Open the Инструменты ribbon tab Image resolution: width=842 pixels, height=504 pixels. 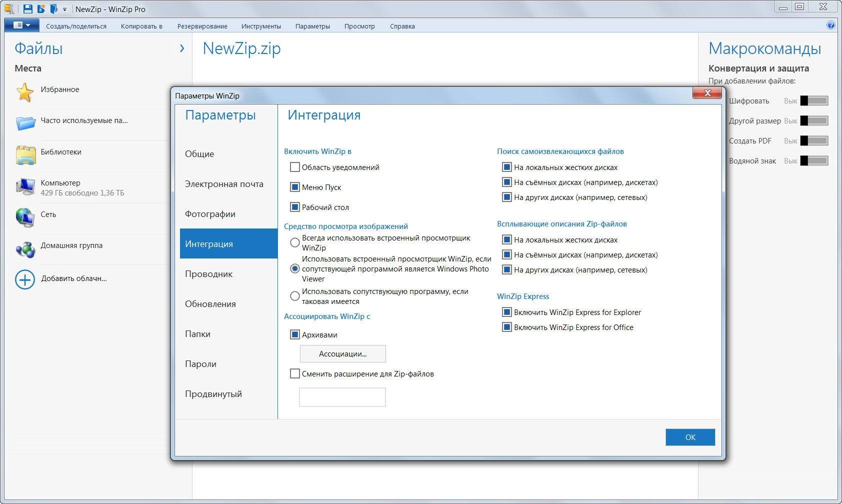point(261,26)
